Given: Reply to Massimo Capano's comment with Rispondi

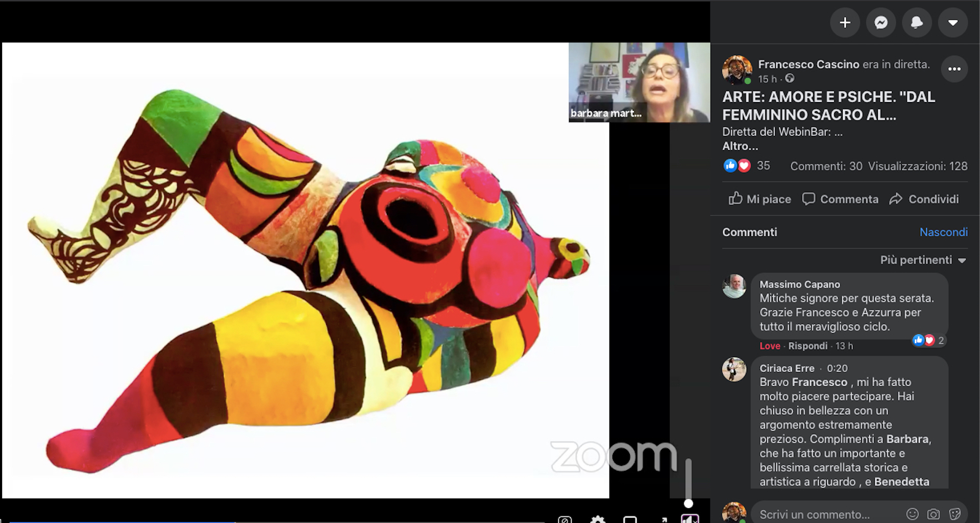Looking at the screenshot, I should tap(807, 346).
